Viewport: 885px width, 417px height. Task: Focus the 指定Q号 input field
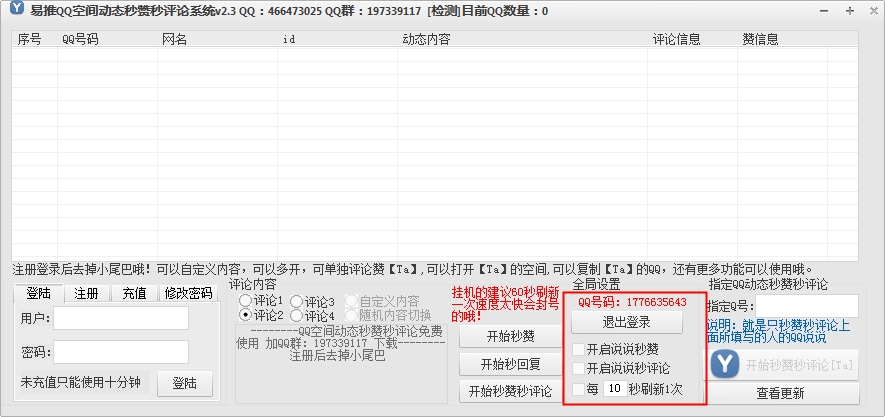tap(807, 306)
